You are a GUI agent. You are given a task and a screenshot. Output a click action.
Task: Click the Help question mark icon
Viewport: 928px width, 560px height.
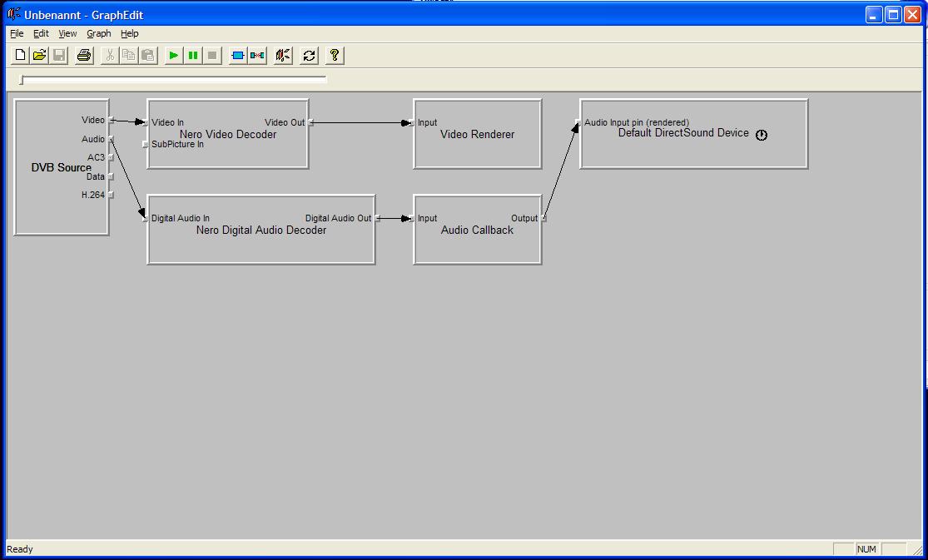pos(335,56)
